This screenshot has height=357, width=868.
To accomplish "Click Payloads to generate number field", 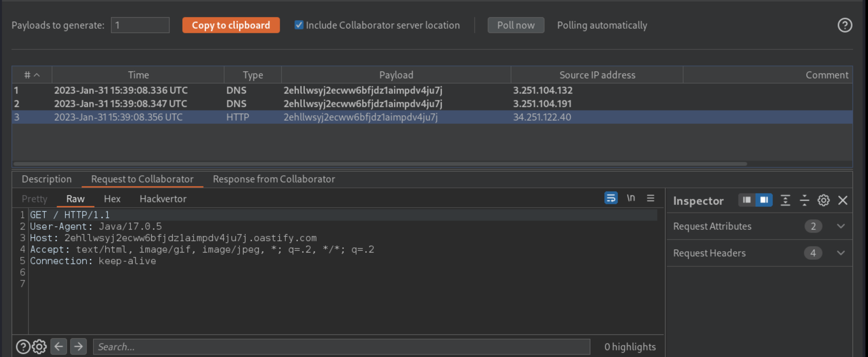I will pos(140,25).
